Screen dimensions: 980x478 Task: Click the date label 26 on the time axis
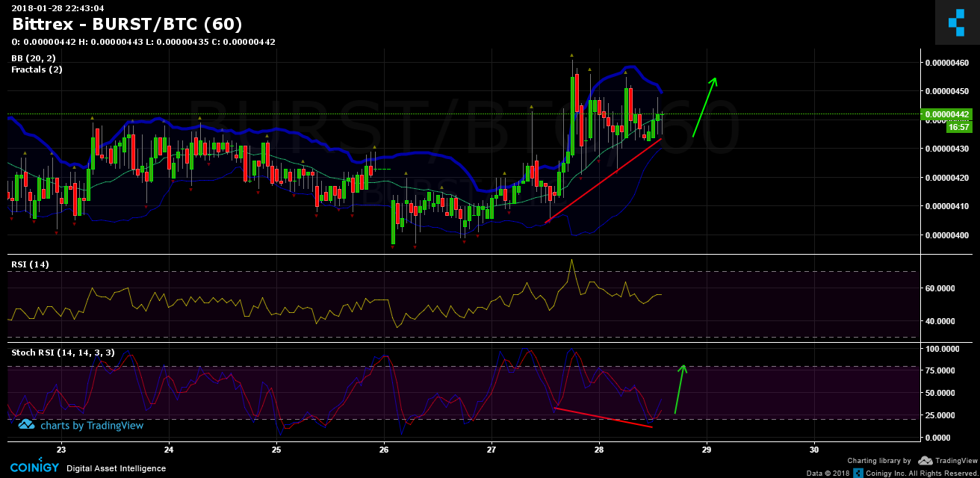tap(384, 450)
